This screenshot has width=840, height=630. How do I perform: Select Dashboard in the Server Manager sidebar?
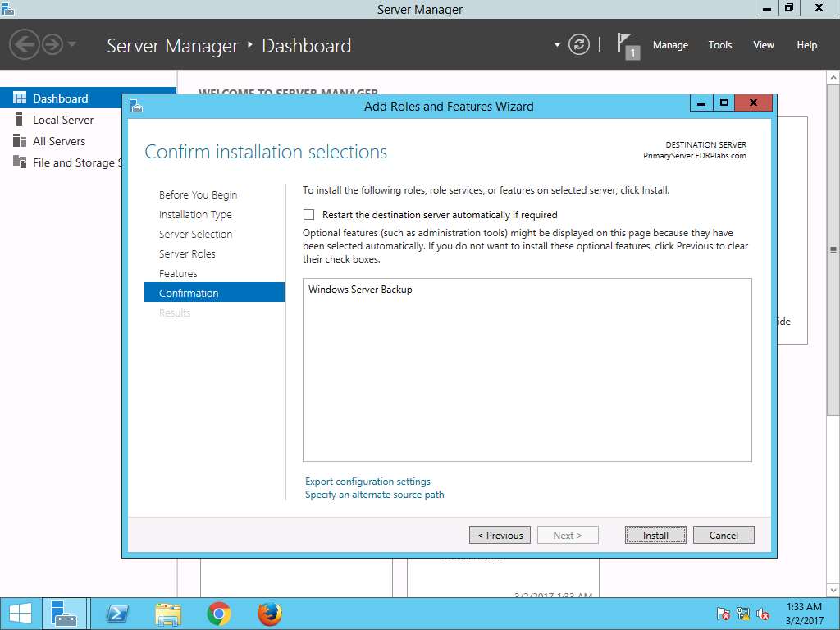(x=88, y=98)
